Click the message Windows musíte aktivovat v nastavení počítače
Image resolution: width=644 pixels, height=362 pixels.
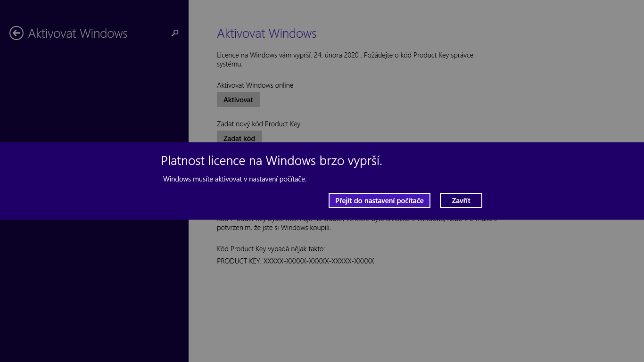tap(235, 179)
